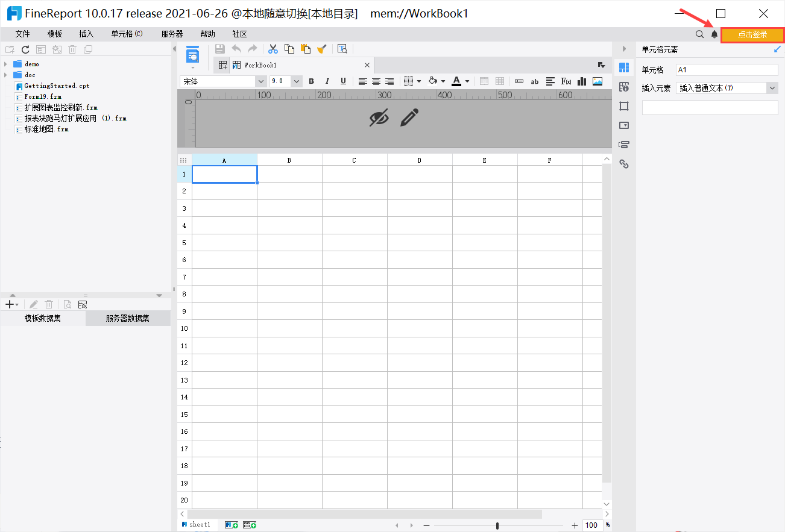Click the paste clipboard icon

[306, 49]
